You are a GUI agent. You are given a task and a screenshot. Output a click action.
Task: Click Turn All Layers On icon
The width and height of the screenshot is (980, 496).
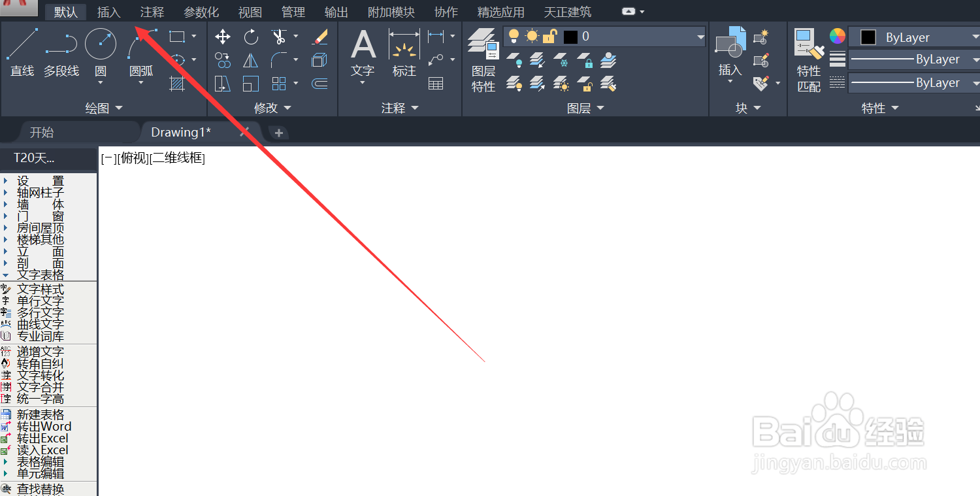[515, 84]
